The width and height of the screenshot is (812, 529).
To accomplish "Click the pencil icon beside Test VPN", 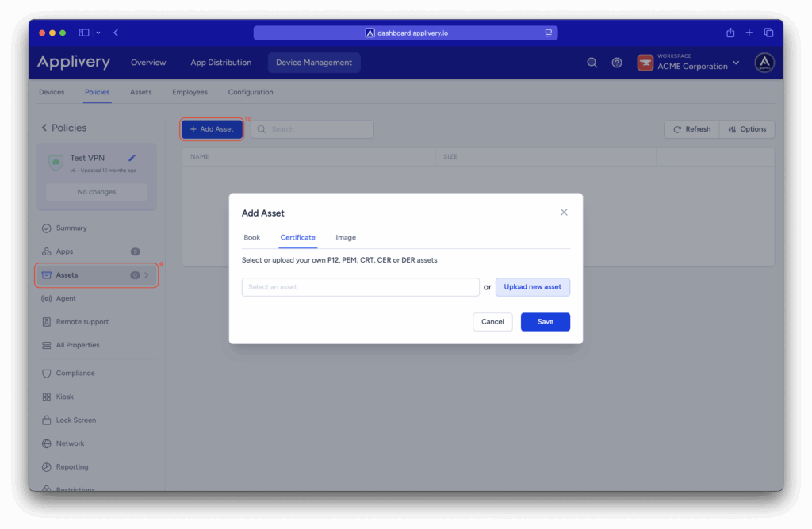I will 132,158.
